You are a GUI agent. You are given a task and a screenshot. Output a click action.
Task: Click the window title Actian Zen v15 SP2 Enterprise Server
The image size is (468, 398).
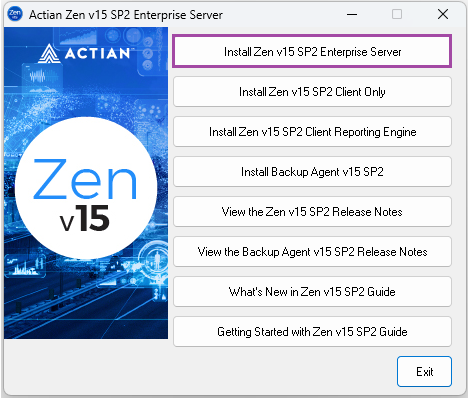point(126,15)
